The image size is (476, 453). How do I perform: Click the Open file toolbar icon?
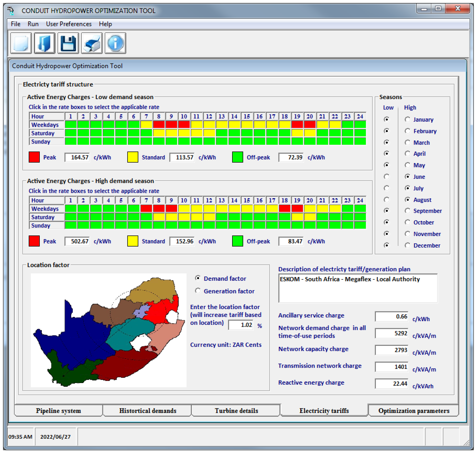45,43
